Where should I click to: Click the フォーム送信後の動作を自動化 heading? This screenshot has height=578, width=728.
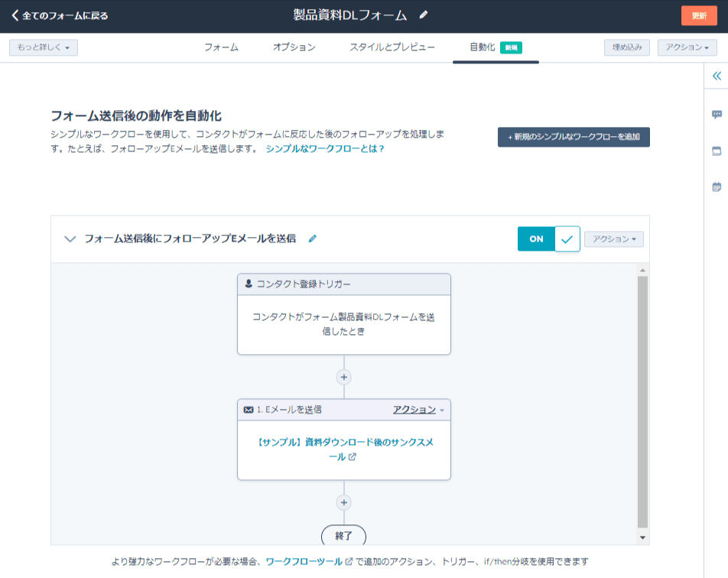136,115
